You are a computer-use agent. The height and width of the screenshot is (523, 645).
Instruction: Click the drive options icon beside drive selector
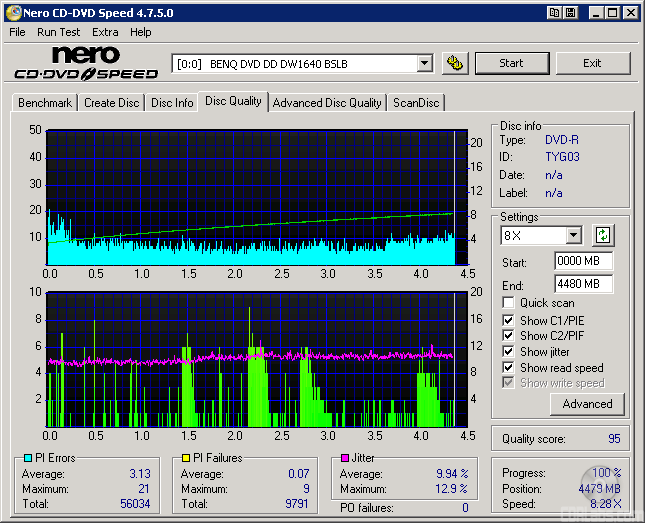pos(455,63)
